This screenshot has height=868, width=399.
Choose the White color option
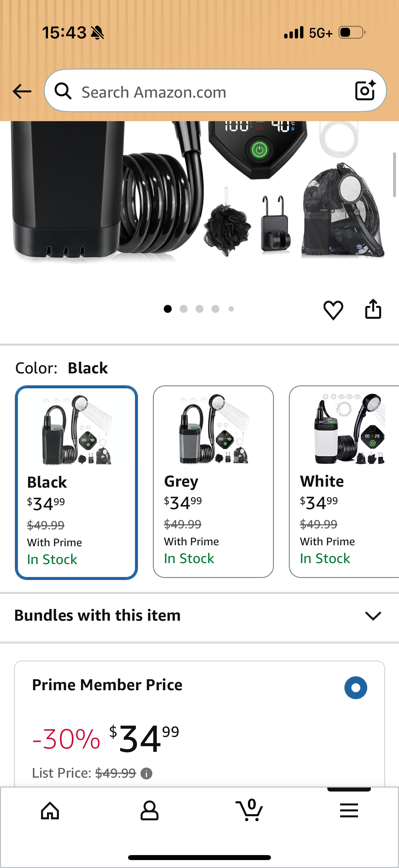(344, 482)
